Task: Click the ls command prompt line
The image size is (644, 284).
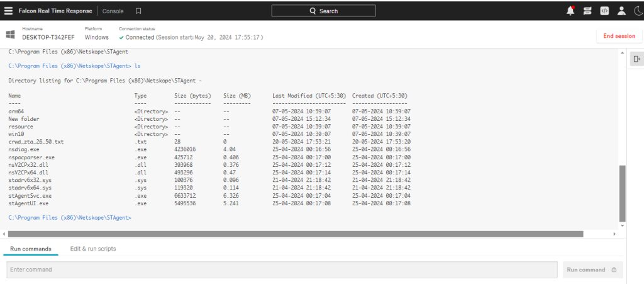Action: (74, 65)
